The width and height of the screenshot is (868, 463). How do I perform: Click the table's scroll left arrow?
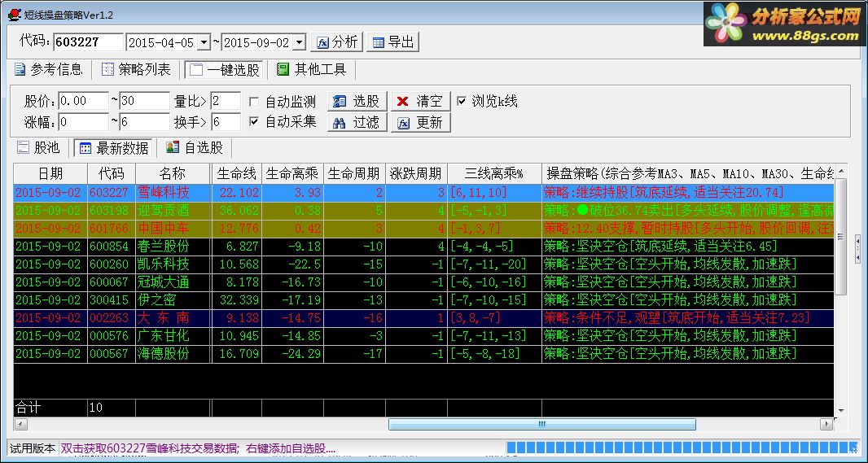(20, 424)
